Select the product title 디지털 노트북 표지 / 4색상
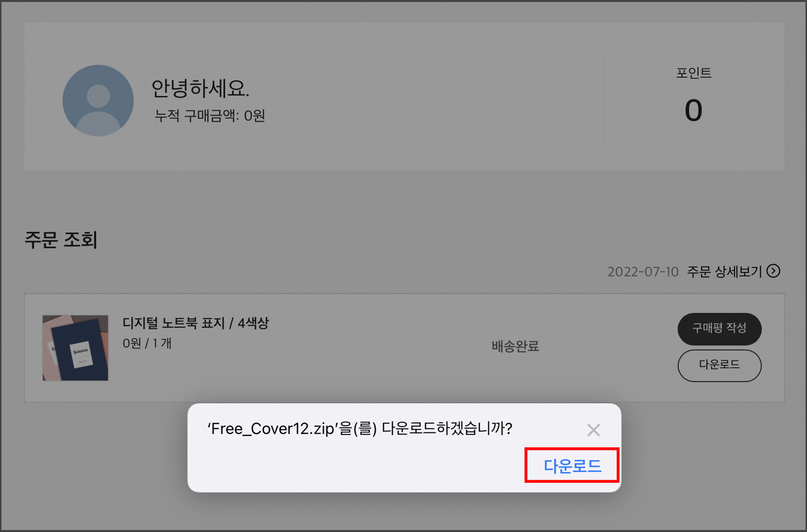 point(196,323)
